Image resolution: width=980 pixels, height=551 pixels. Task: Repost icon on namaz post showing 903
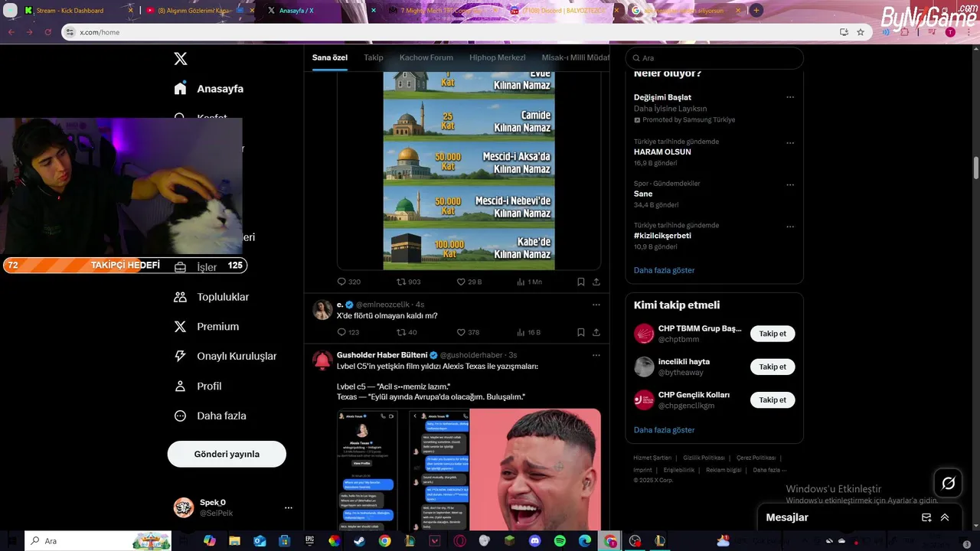coord(401,282)
